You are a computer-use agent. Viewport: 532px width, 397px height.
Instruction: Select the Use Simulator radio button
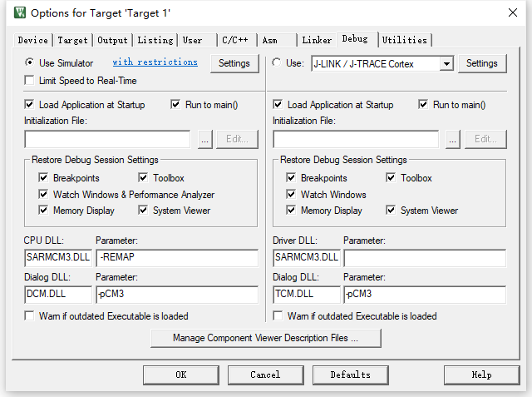click(x=30, y=62)
